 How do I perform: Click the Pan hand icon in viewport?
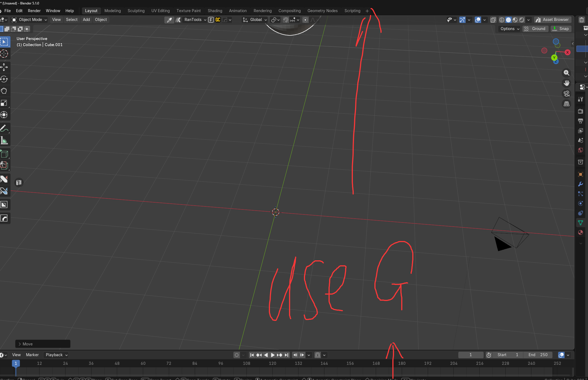tap(566, 83)
